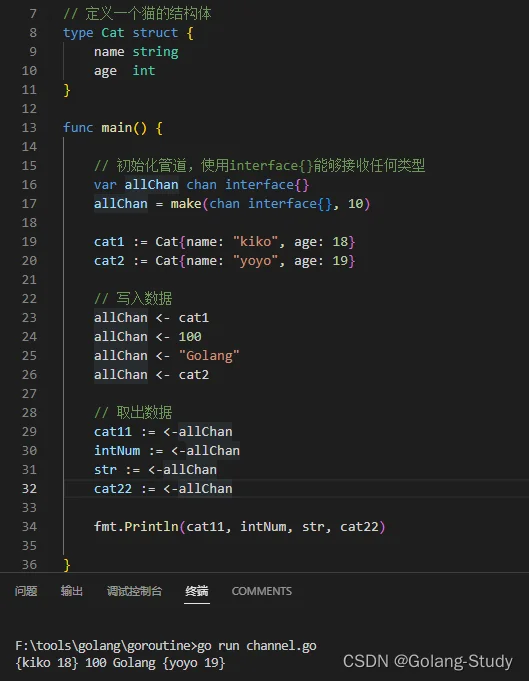Click closing brace on line 11

coord(67,90)
